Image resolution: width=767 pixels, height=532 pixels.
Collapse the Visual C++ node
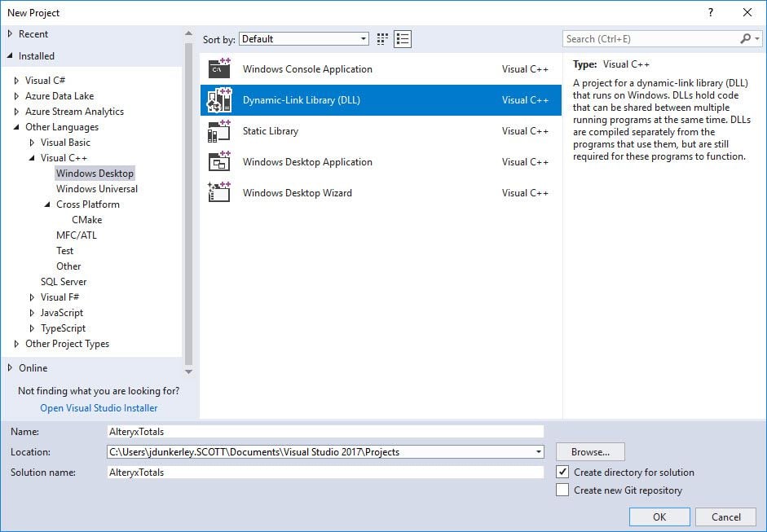tap(32, 158)
